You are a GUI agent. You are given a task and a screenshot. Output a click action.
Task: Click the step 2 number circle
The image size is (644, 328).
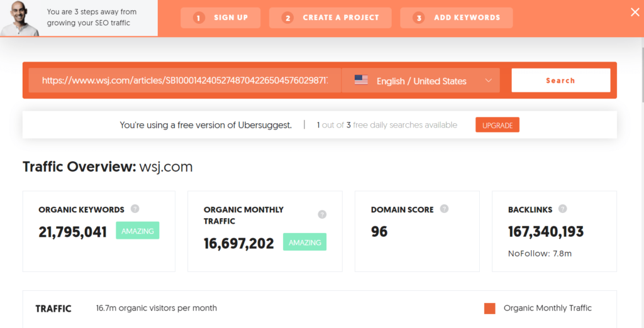287,18
